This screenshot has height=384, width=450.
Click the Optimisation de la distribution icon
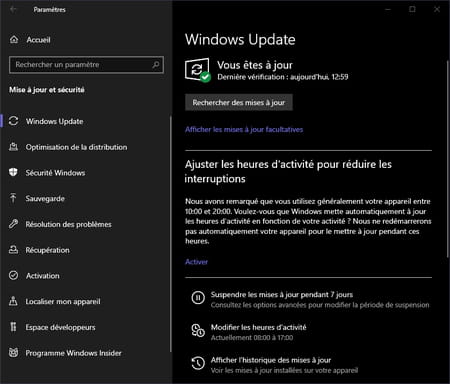click(x=14, y=147)
